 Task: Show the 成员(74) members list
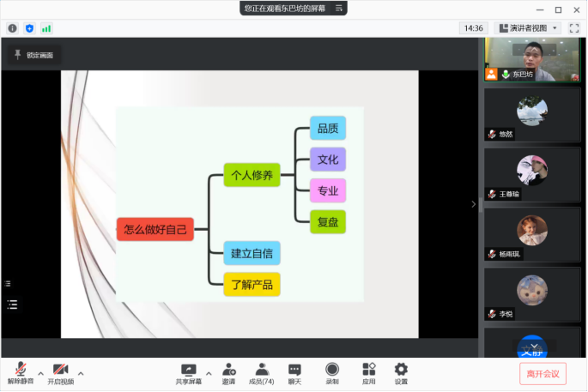tap(261, 372)
